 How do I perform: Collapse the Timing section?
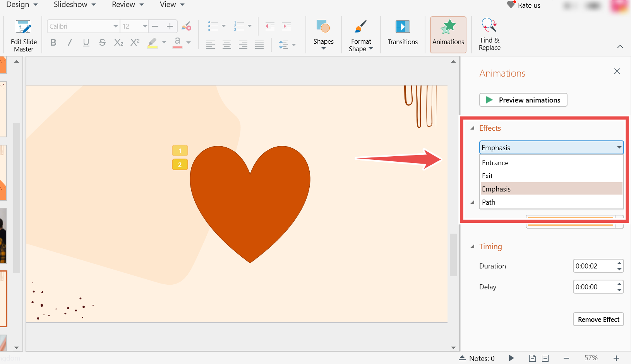[472, 246]
